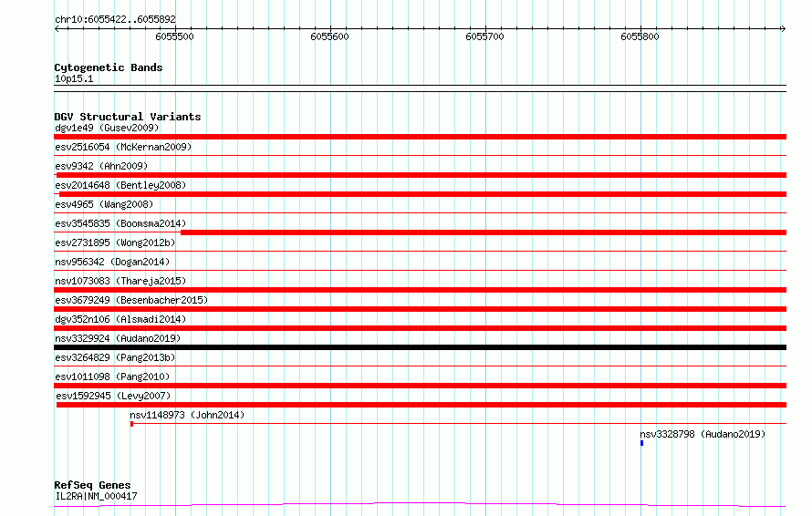Click nsv1148973 (John2014) variant label

click(x=187, y=415)
